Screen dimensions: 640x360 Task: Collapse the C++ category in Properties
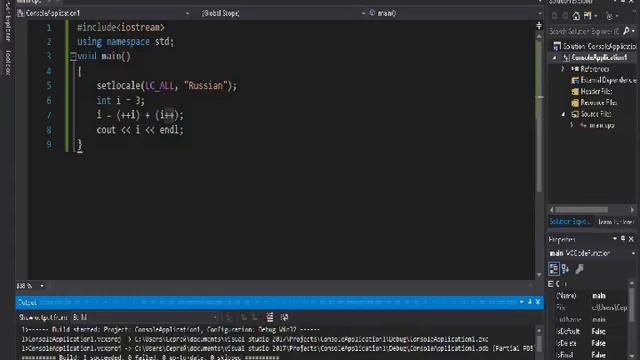coord(551,284)
